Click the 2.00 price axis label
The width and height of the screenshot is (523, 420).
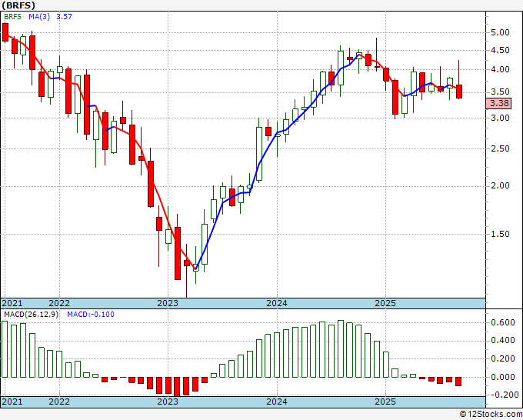(500, 186)
